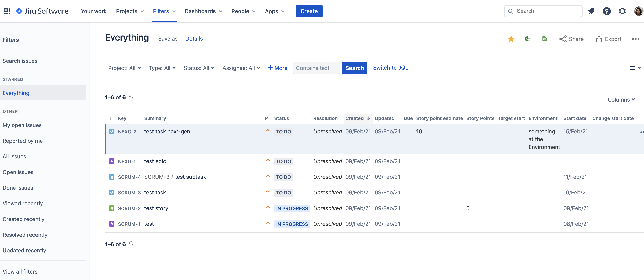644x280 pixels.
Task: Click the task type icon for NEXG-2
Action: (112, 131)
